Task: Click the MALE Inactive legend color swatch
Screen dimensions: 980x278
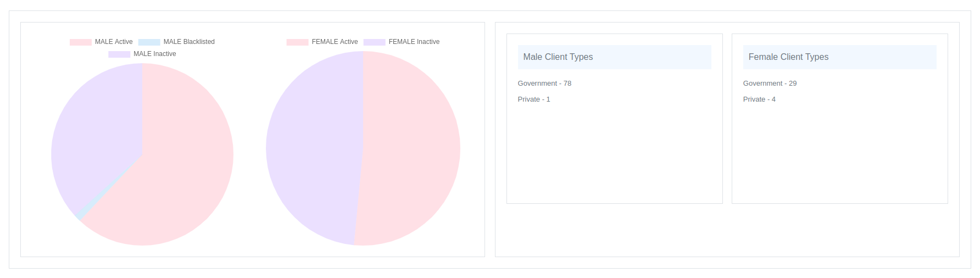Action: (x=119, y=54)
